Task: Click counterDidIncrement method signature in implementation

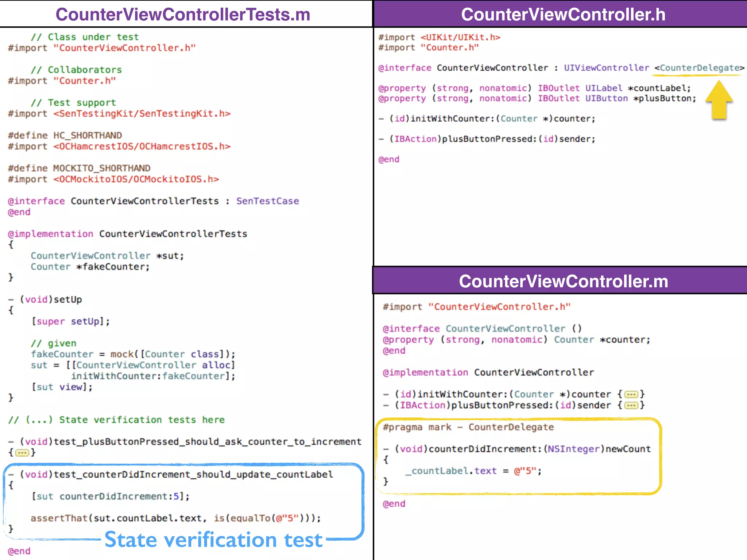Action: [517, 449]
